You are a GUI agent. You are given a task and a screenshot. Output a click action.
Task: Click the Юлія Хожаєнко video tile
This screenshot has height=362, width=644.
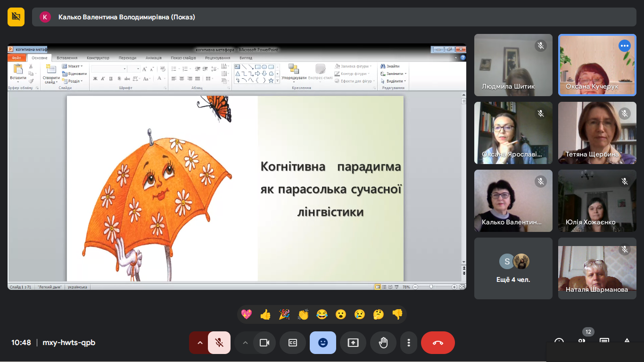coord(597,201)
